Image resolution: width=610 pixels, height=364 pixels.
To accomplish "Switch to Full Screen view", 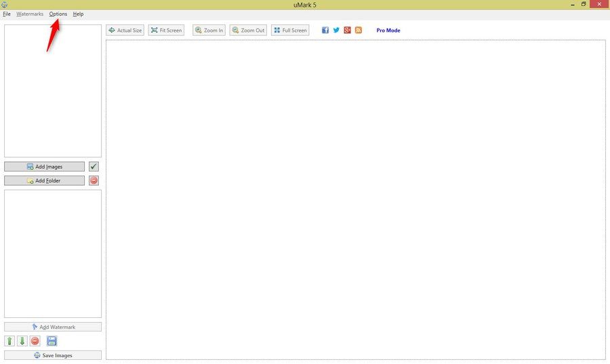I will point(290,31).
